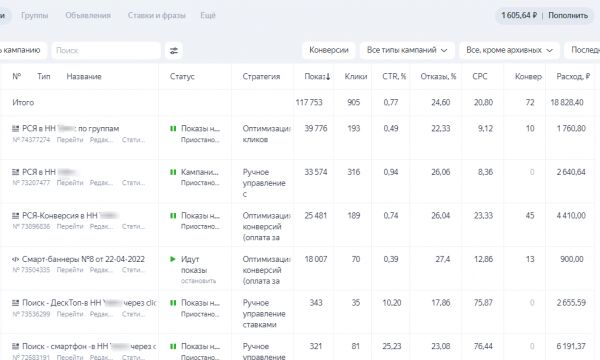Click bounce rate value 27,4
This screenshot has width=600, height=360.
pos(443,259)
